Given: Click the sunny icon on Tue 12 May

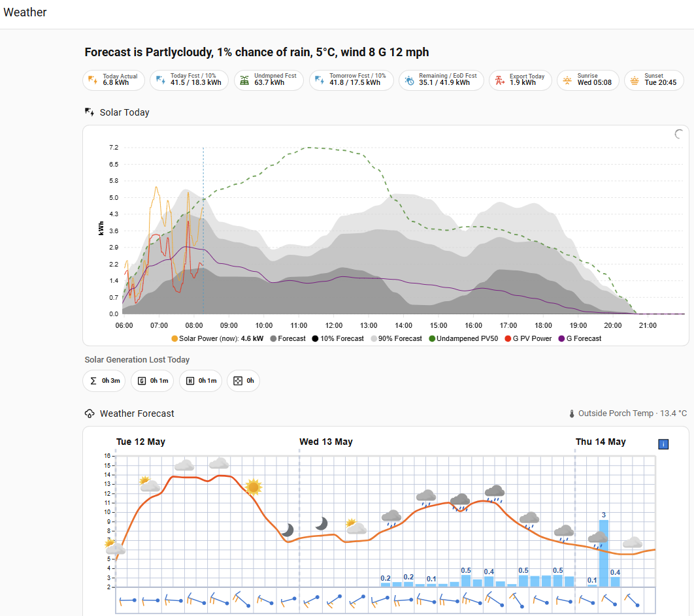Looking at the screenshot, I should pos(253,487).
